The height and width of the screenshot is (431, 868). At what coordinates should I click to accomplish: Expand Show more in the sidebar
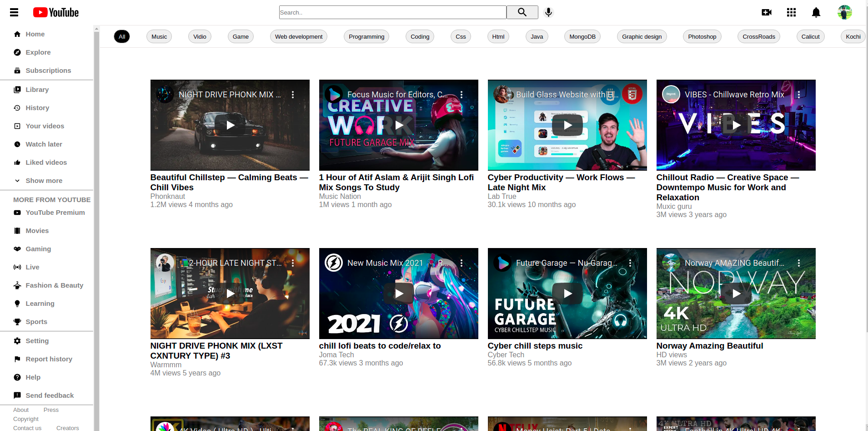pyautogui.click(x=44, y=181)
